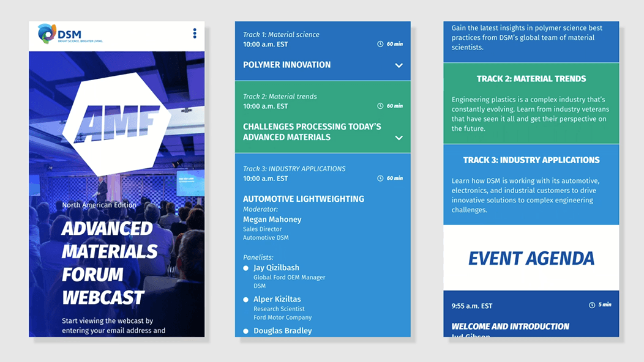Screen dimensions: 644x362
Task: Click the Sales Director subtitle
Action: (262, 229)
